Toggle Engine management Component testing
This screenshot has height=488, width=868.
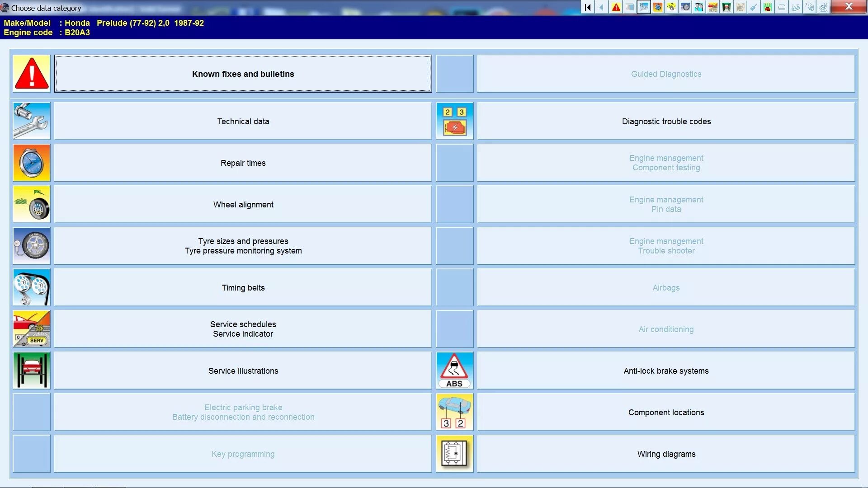click(x=666, y=163)
